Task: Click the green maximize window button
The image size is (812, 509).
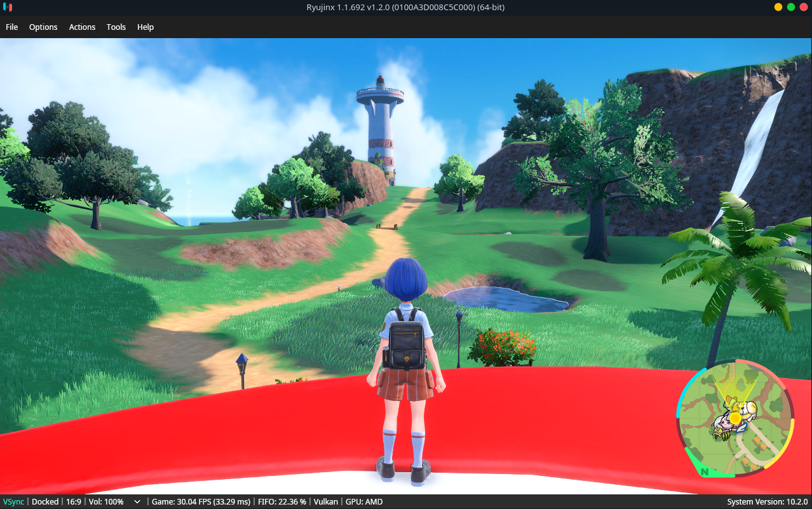Action: [x=791, y=7]
